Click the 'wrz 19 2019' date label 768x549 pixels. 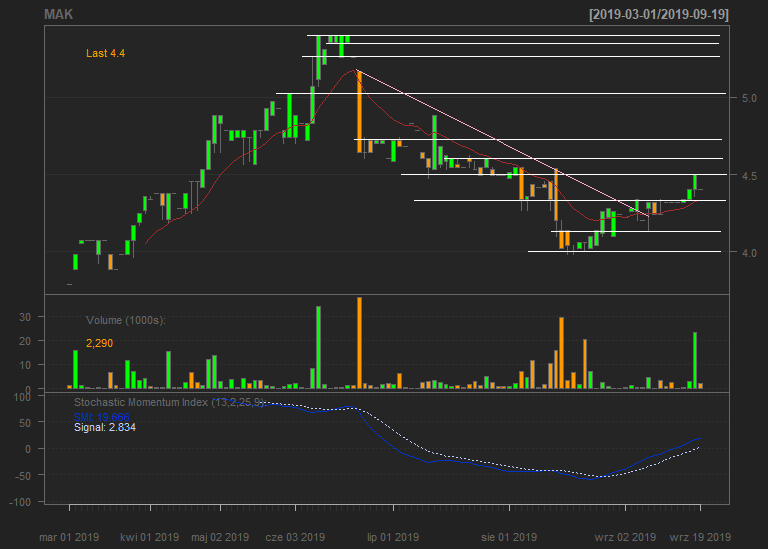tap(700, 537)
